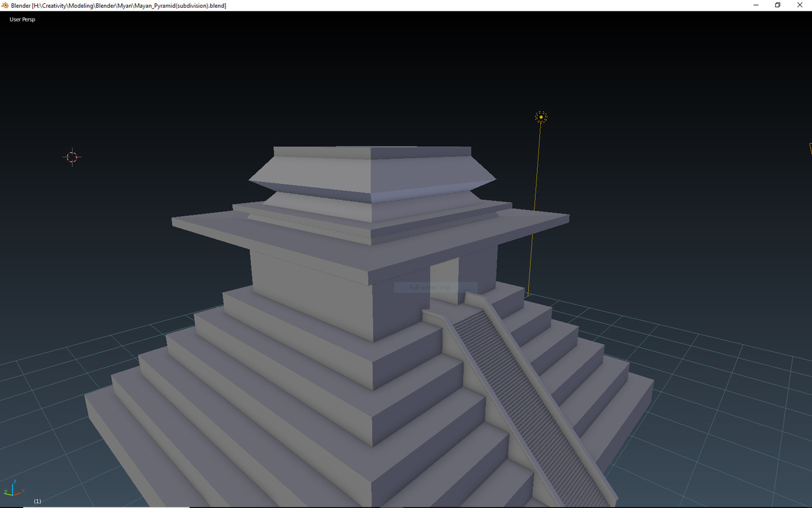Click the "(1)" frame number text
Viewport: 812px width, 508px height.
(x=37, y=501)
